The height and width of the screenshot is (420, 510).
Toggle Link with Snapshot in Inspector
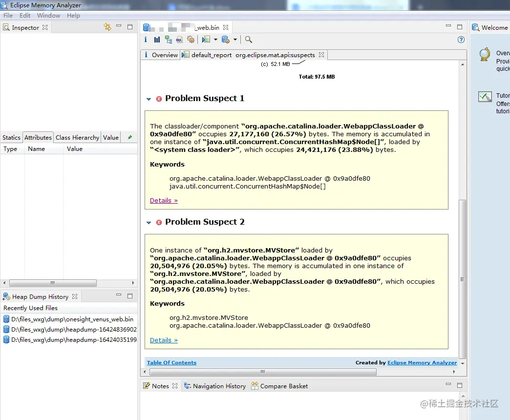click(107, 27)
